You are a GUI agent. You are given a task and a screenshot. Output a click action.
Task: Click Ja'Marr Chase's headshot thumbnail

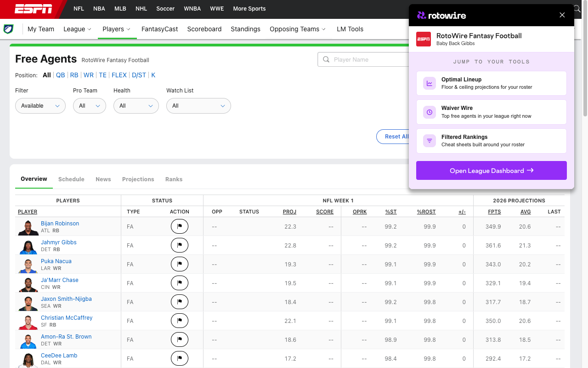[28, 284]
